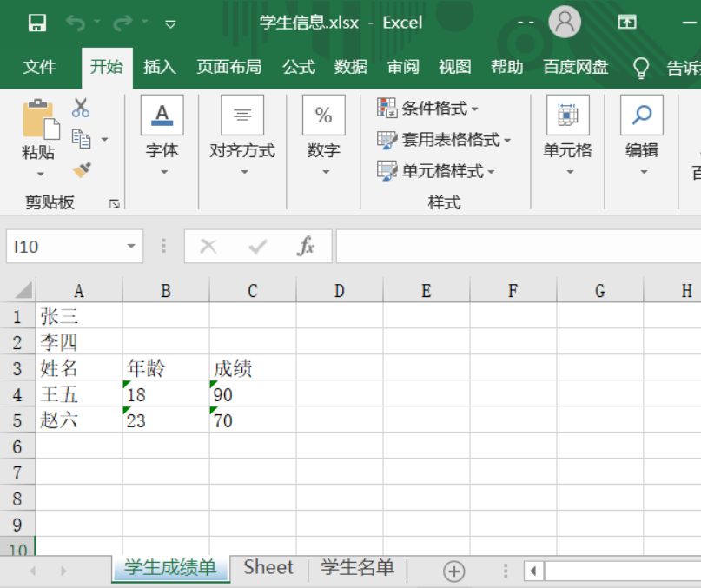Click the user account avatar icon
701x588 pixels.
(565, 23)
